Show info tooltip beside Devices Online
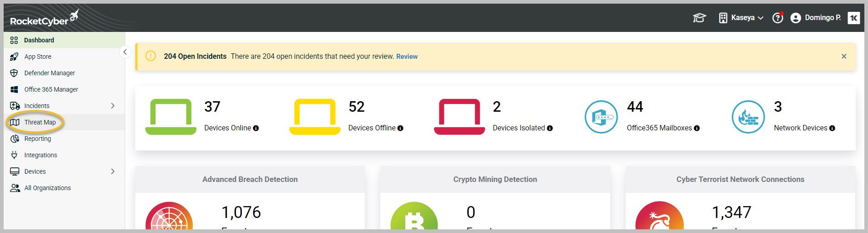Image resolution: width=868 pixels, height=233 pixels. (x=256, y=129)
